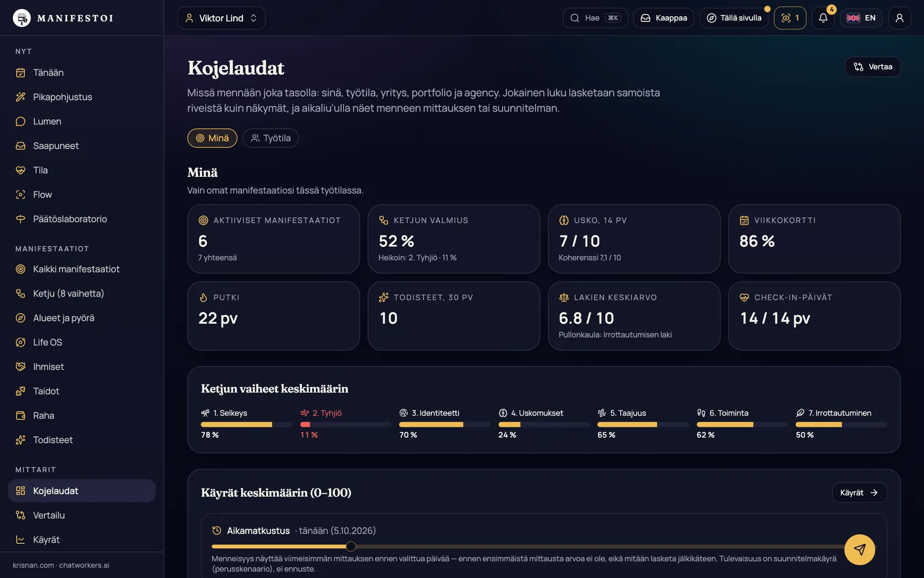Open the Käyrät sidebar page
Viewport: 924px width, 578px height.
81,540
